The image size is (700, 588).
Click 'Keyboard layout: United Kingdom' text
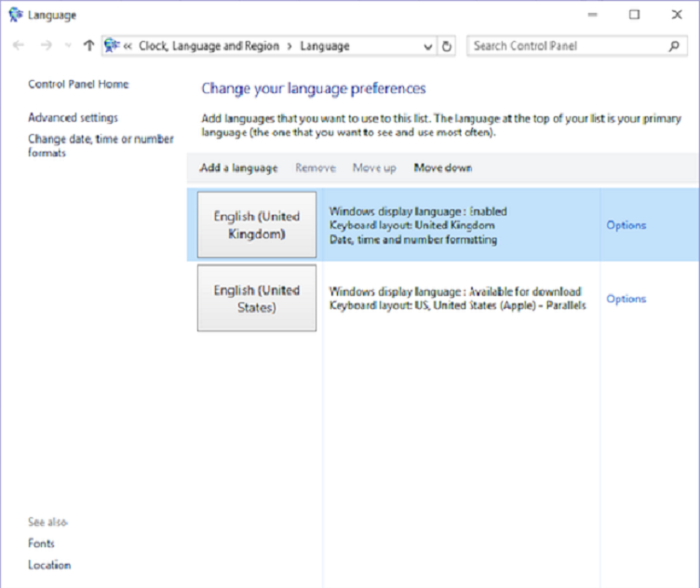pos(412,225)
